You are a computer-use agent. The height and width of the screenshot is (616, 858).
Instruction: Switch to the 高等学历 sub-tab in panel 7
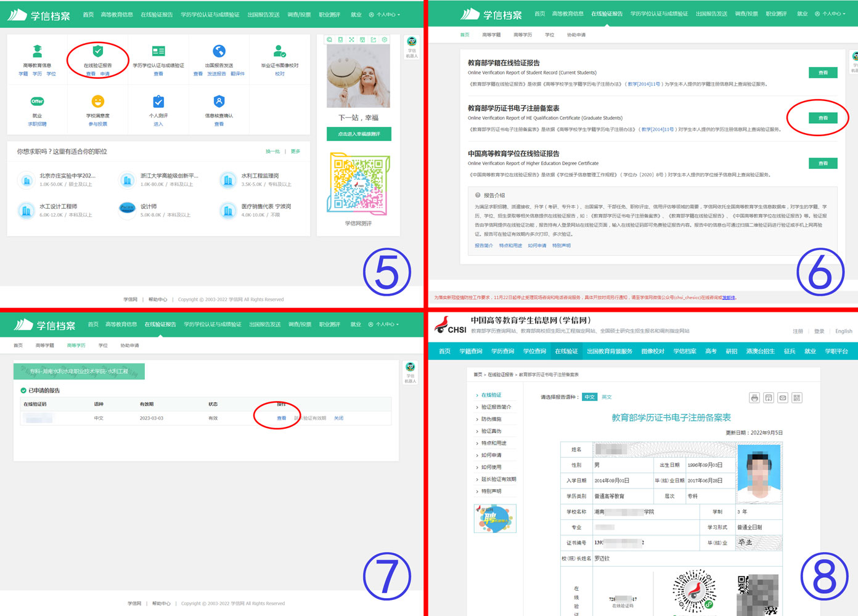(x=76, y=346)
